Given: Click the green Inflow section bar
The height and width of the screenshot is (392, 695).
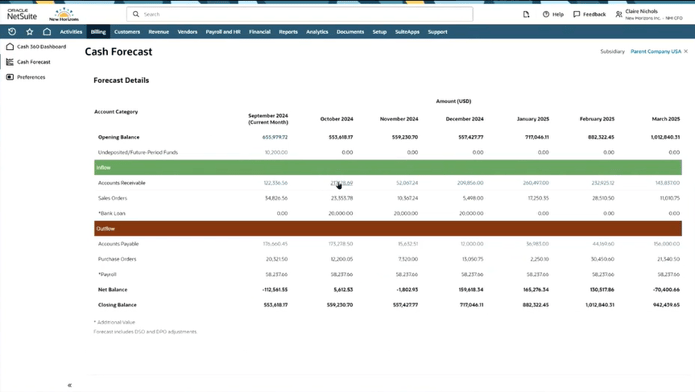Looking at the screenshot, I should [x=388, y=168].
